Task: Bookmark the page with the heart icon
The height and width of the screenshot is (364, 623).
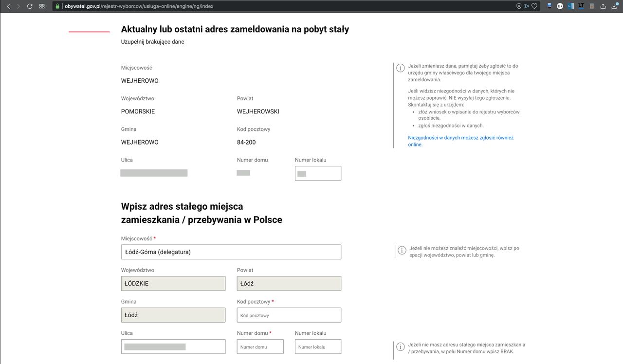Action: (534, 6)
